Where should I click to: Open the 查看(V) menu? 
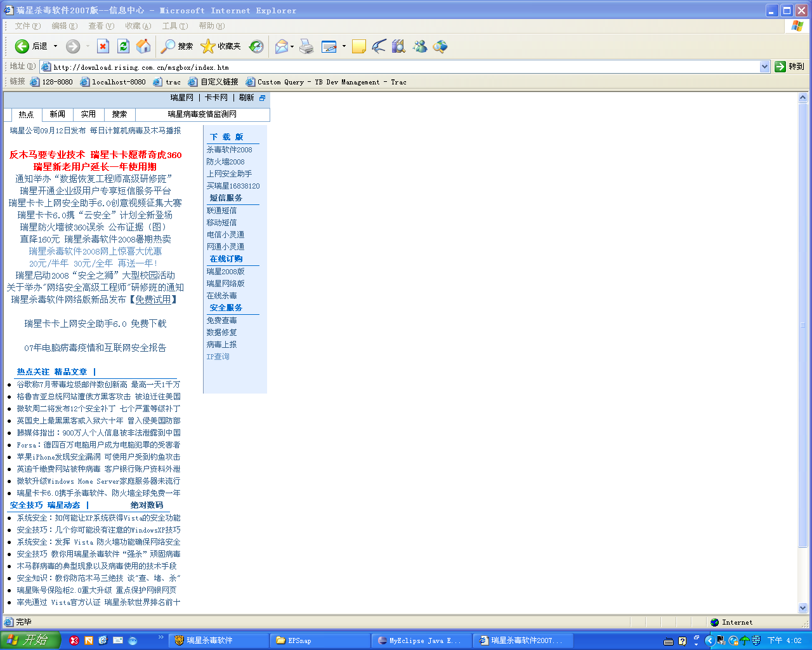(101, 26)
